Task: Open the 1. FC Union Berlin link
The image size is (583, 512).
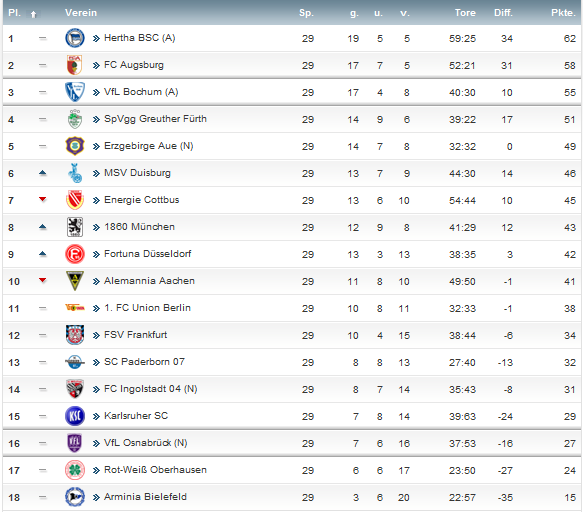Action: click(147, 308)
